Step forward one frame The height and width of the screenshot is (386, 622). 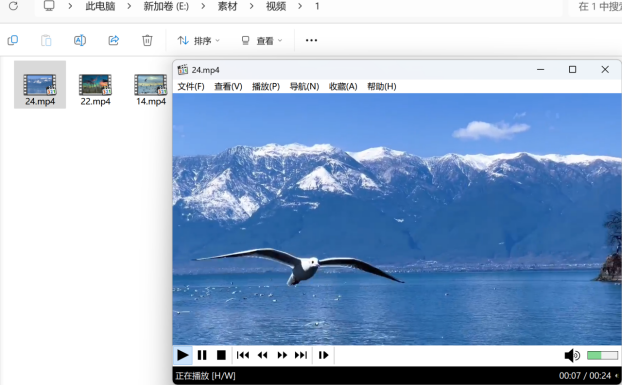coord(323,355)
